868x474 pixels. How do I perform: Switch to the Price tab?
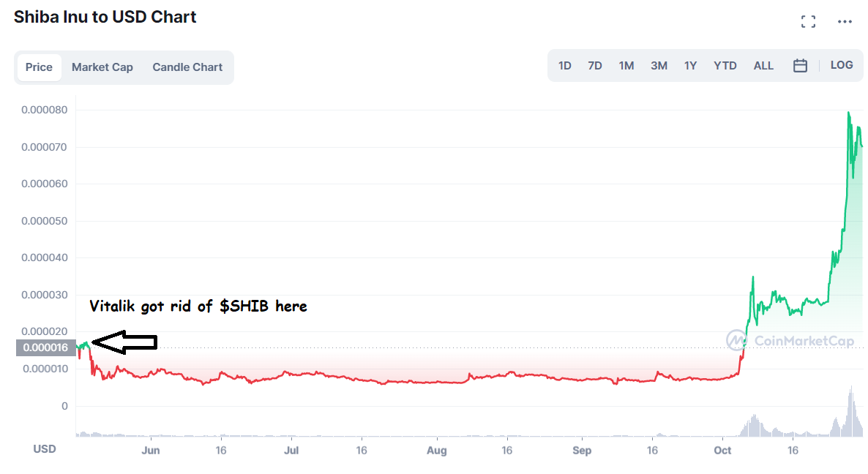39,67
